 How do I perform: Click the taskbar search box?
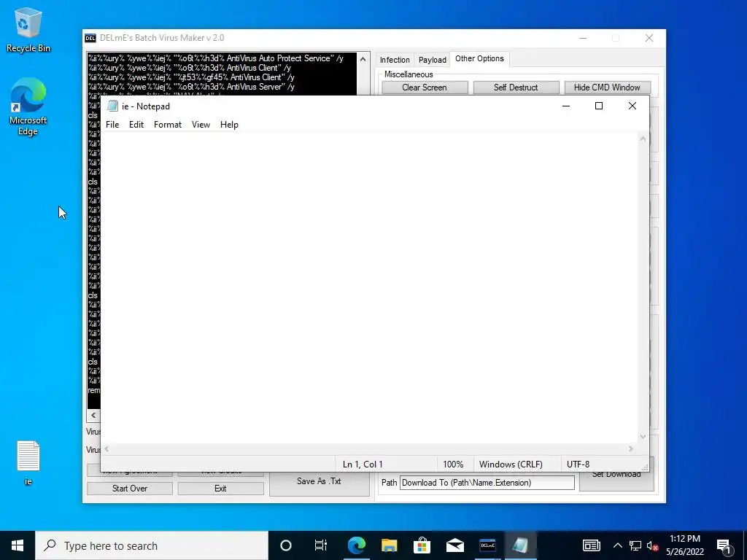click(x=152, y=545)
